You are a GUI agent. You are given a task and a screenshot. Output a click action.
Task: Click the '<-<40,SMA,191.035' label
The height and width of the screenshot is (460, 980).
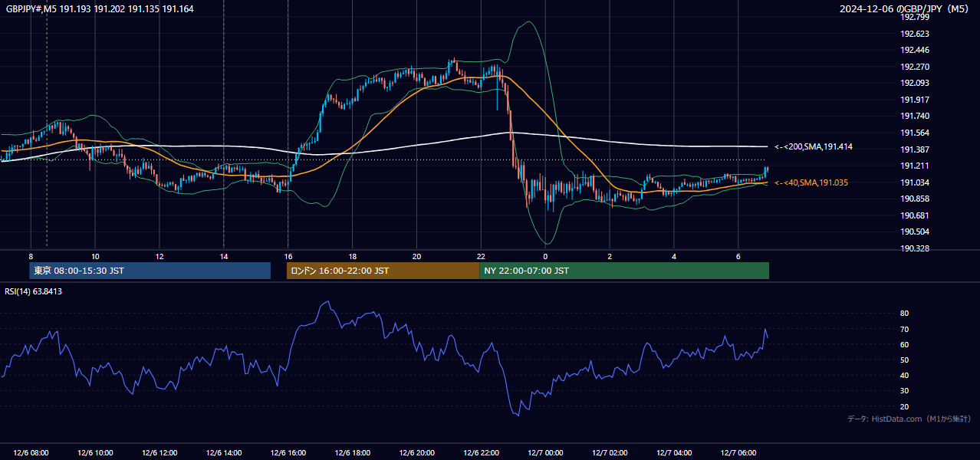(811, 182)
